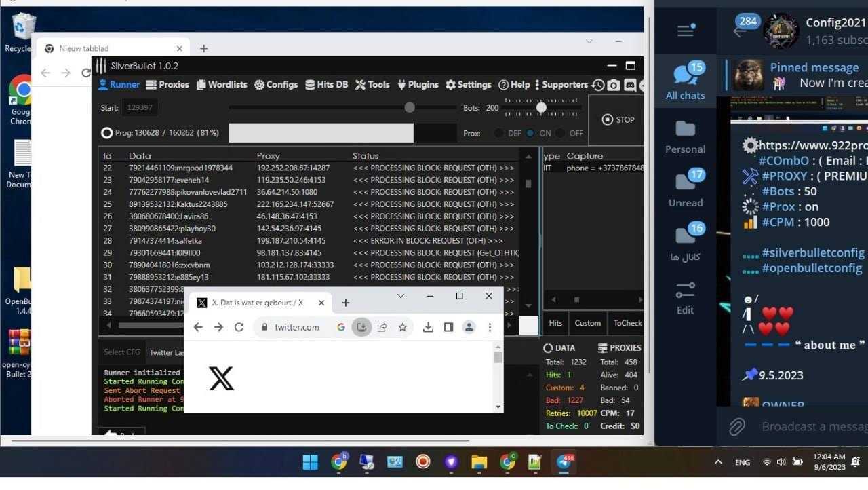Open the Discord icon in SilverBullet
868x490 pixels.
(x=630, y=85)
